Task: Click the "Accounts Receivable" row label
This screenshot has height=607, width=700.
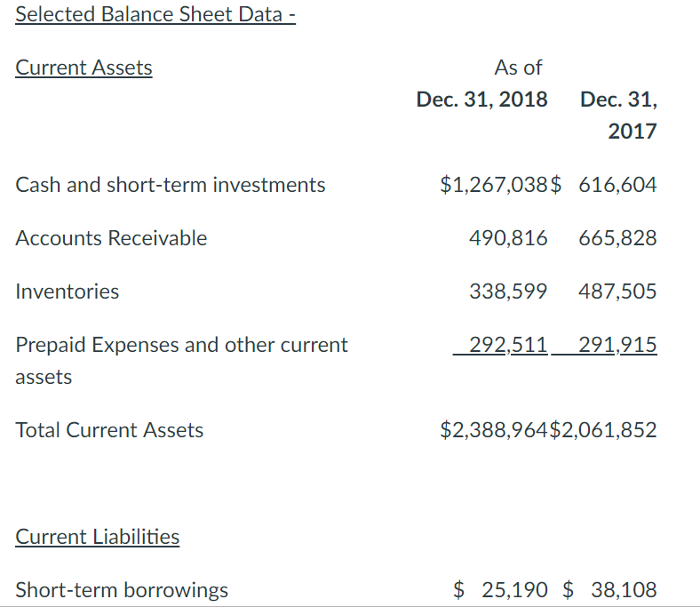Action: tap(111, 238)
